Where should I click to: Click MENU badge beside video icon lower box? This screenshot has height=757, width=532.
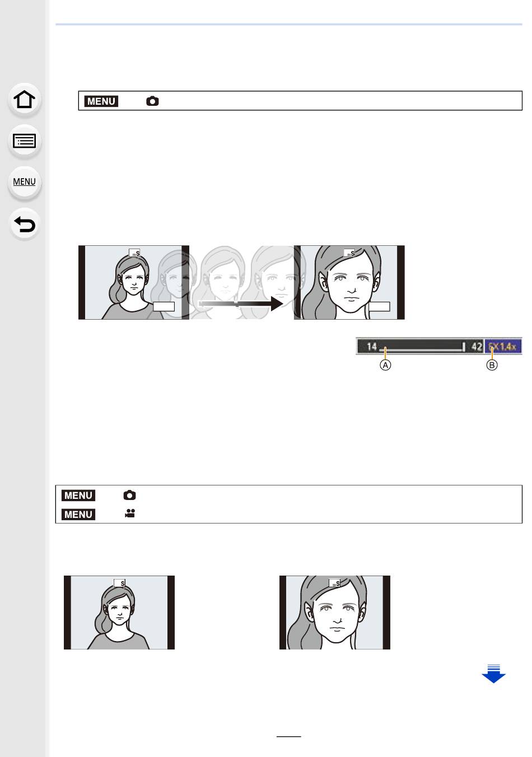(78, 514)
